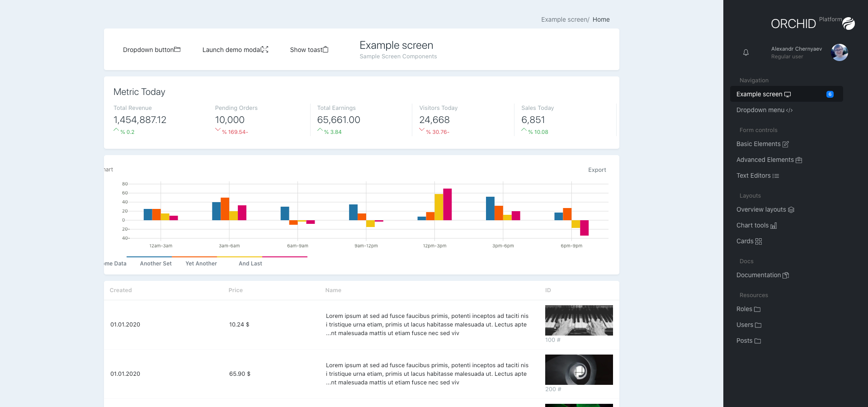Select 'Example screen' in the navigation

(x=760, y=94)
